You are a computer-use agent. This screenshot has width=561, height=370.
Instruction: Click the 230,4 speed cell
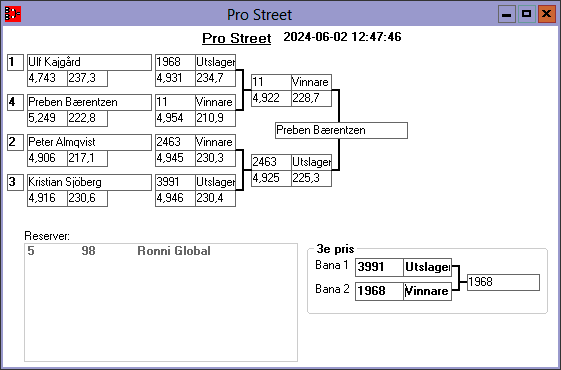(215, 199)
